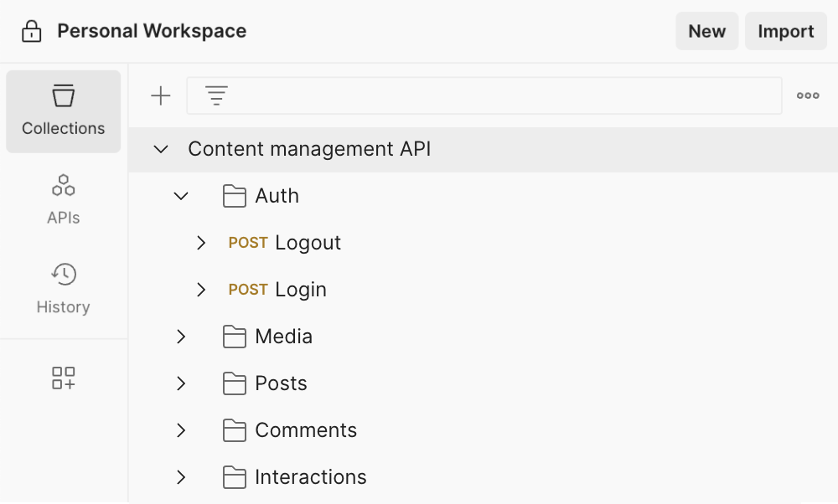Click the workspace lock icon
The image size is (838, 504).
tap(31, 32)
